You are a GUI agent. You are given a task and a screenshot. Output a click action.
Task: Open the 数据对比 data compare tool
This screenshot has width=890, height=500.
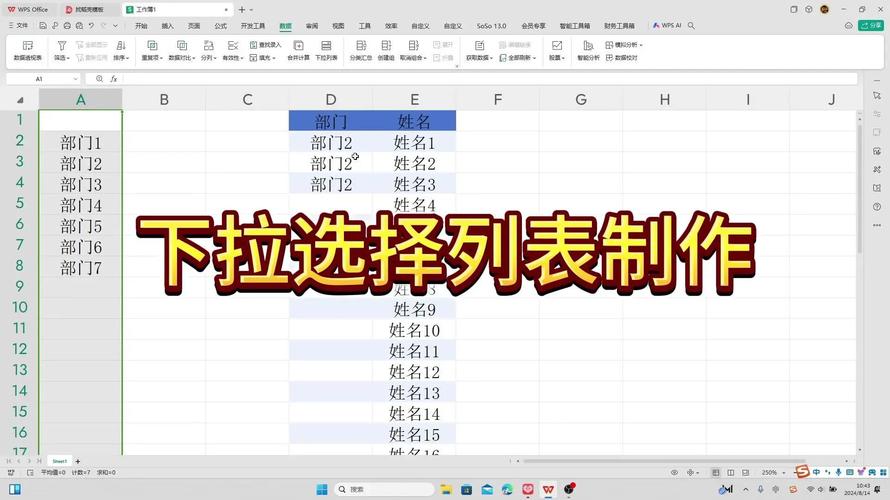pyautogui.click(x=182, y=51)
